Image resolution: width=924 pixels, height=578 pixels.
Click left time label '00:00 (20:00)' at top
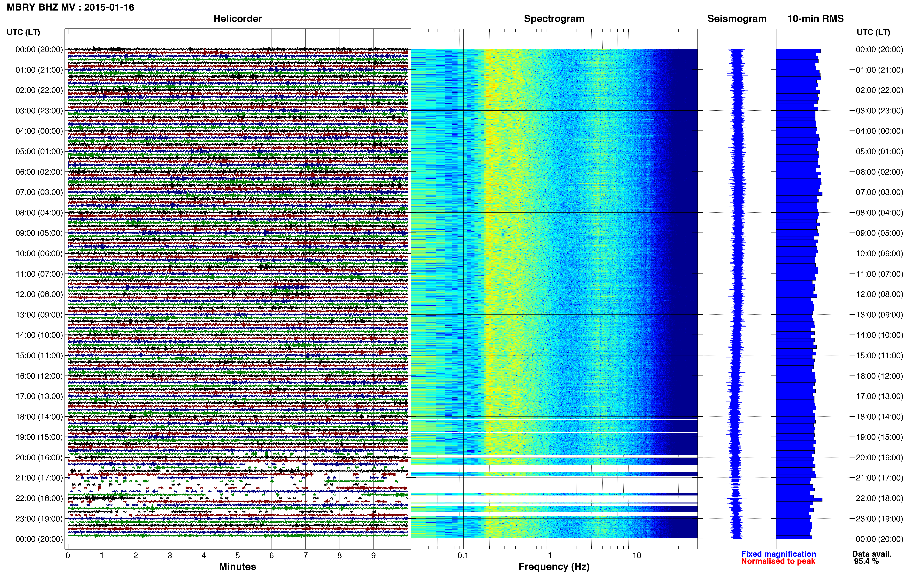pyautogui.click(x=39, y=49)
